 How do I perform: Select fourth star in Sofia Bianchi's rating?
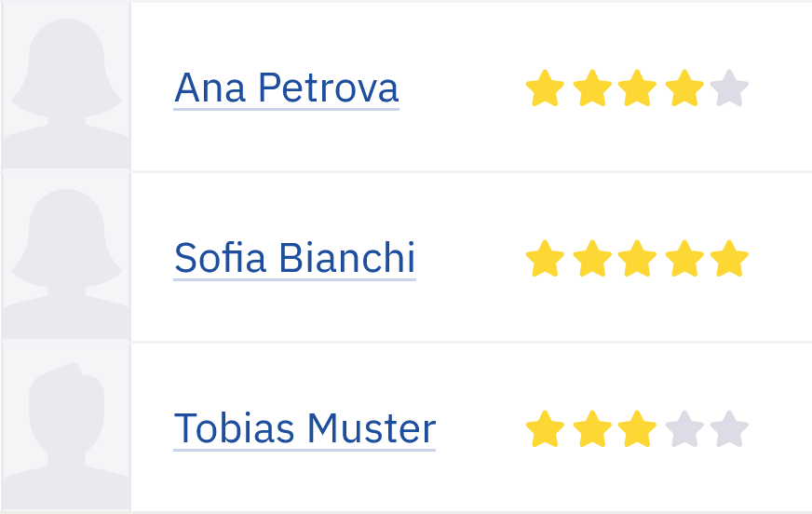(x=684, y=258)
